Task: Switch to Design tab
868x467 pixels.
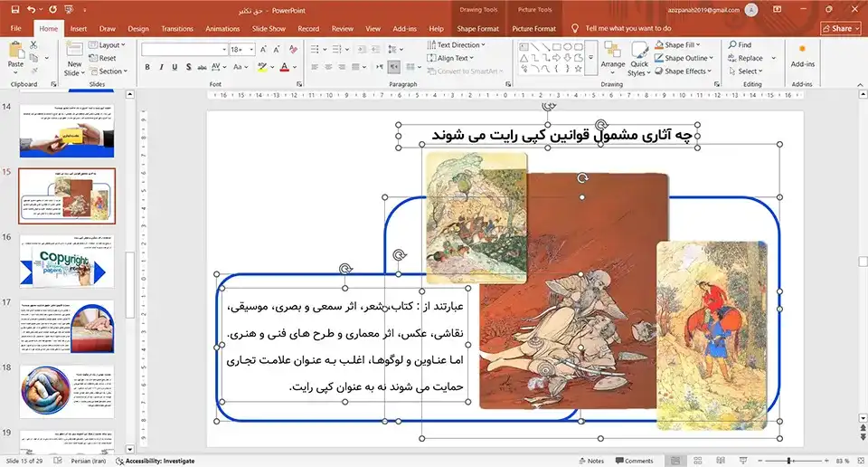Action: [137, 28]
